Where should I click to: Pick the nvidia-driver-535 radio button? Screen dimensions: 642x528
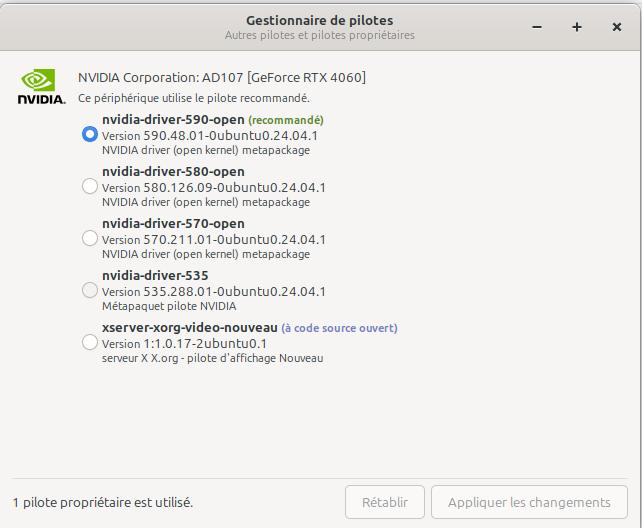coord(90,290)
